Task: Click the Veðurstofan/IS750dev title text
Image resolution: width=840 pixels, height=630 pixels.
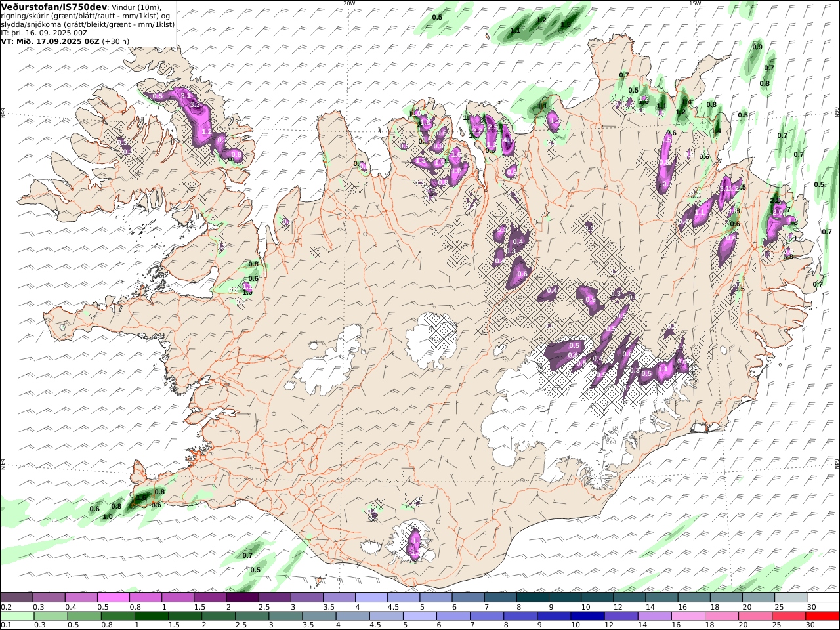Action: (54, 7)
